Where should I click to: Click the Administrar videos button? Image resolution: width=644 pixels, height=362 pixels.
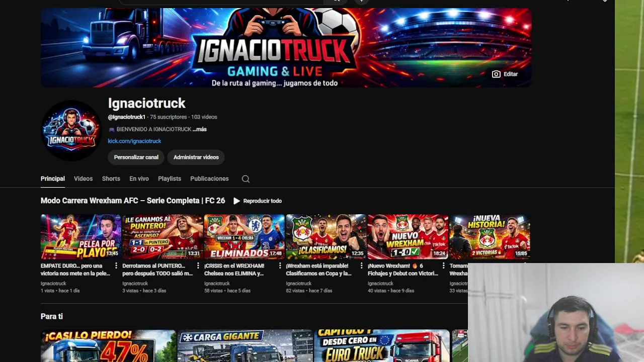click(x=196, y=157)
